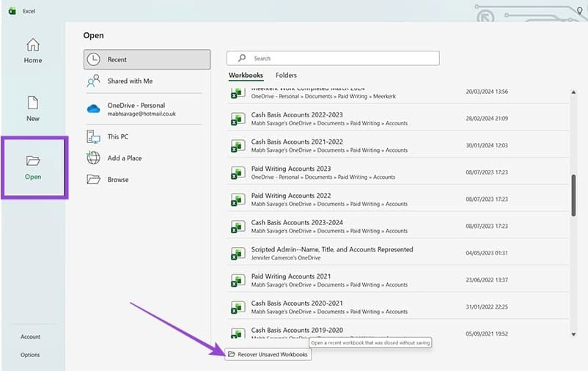Click Excel file icon for Cash Basis Accounts 2023-2024
Viewport: 588px width, 371px height.
tap(238, 227)
